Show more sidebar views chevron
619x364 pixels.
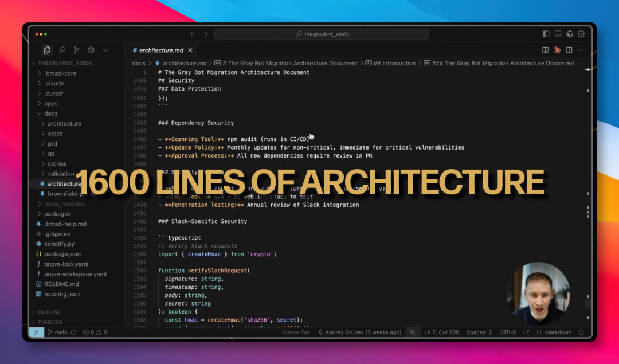click(x=105, y=50)
